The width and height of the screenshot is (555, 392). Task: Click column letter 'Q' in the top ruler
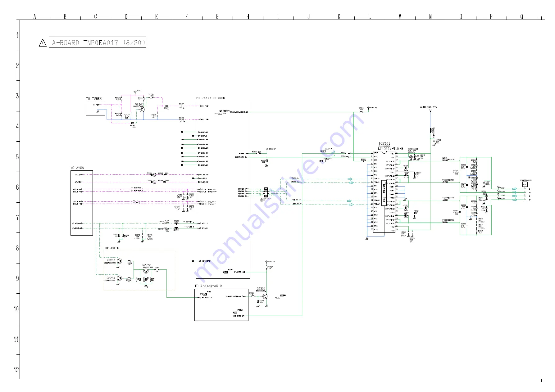coord(521,16)
